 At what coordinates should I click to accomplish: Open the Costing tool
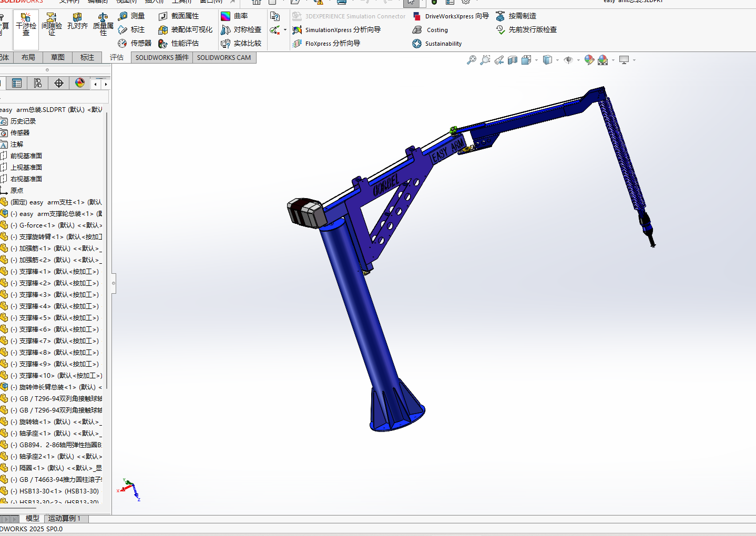click(431, 30)
